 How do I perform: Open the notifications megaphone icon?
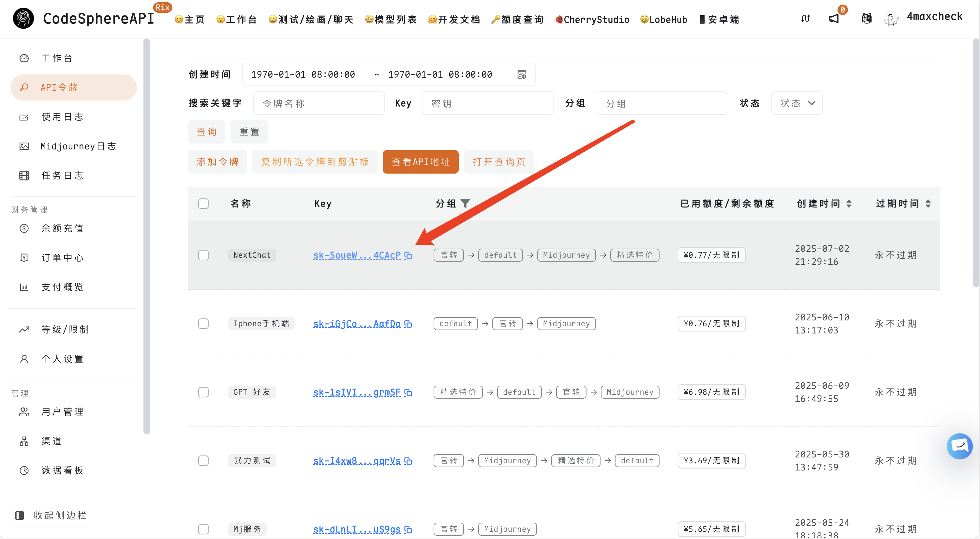click(x=834, y=18)
